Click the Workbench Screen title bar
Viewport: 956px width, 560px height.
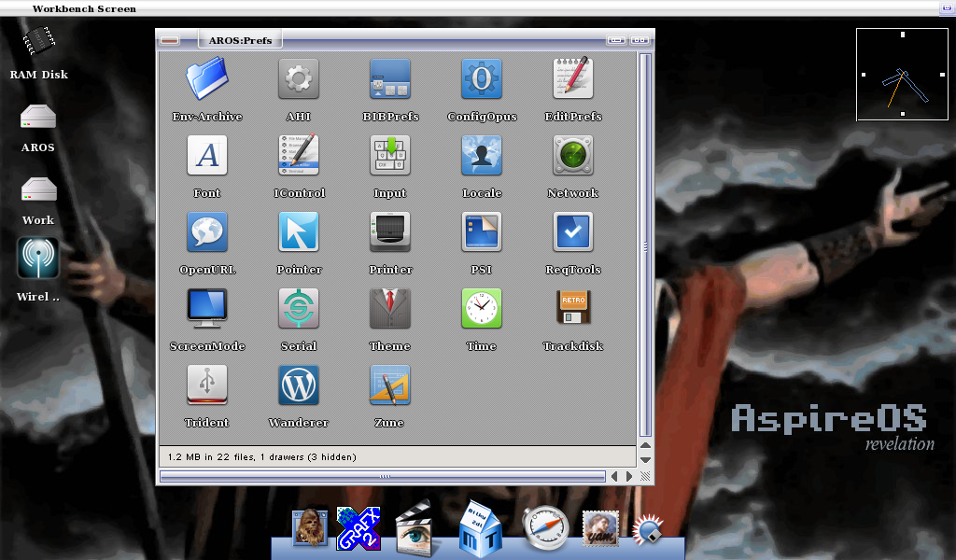pyautogui.click(x=467, y=8)
